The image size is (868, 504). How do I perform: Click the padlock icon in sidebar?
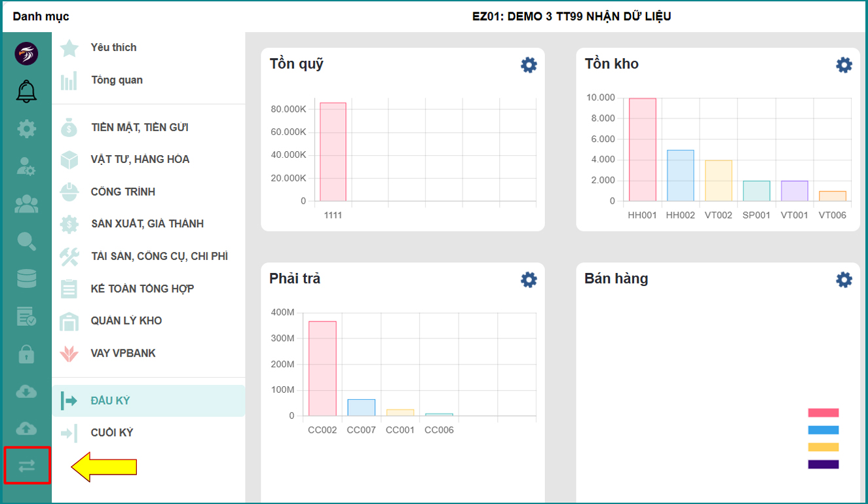point(26,354)
